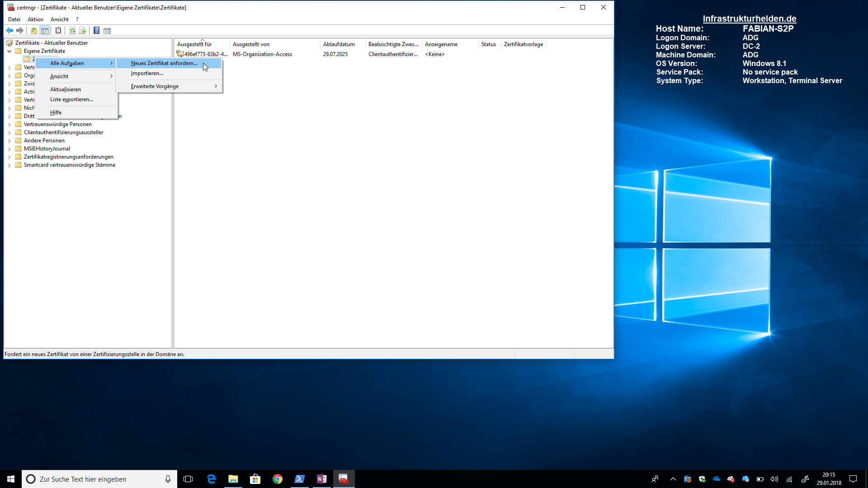This screenshot has height=488, width=868.
Task: Click the battery tray icon
Action: pos(760,479)
